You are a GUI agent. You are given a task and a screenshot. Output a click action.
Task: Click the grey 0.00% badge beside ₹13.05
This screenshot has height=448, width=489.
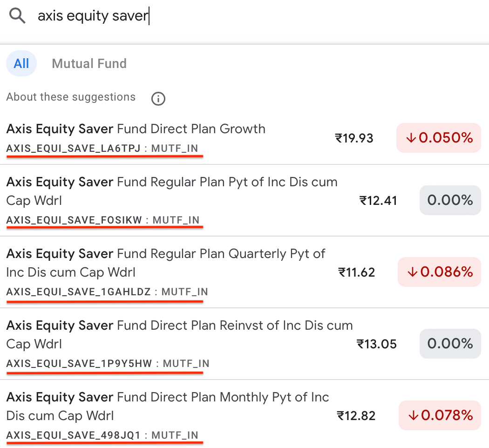(x=450, y=344)
